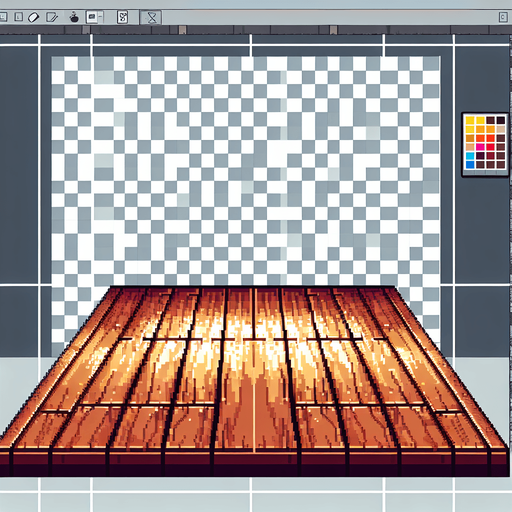Click the document script toolbar icon
The image size is (512, 512).
(x=122, y=17)
